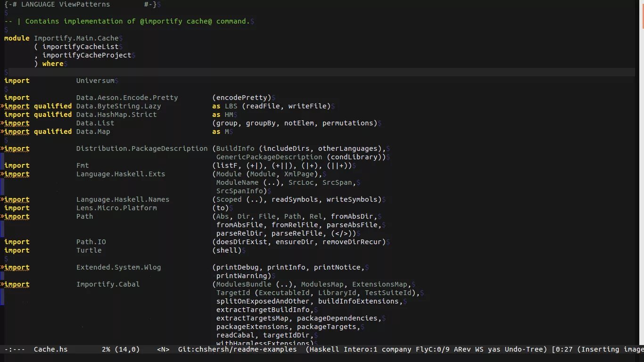Screen dimensions: 644x362
Task: Click Data.Aeson.Encode.Pretty module name
Action: coord(127,98)
